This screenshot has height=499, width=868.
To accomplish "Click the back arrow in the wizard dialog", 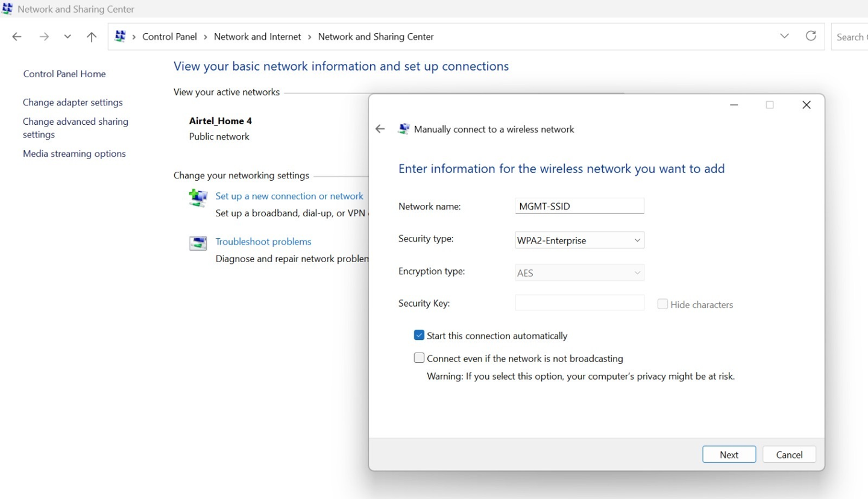I will [380, 129].
